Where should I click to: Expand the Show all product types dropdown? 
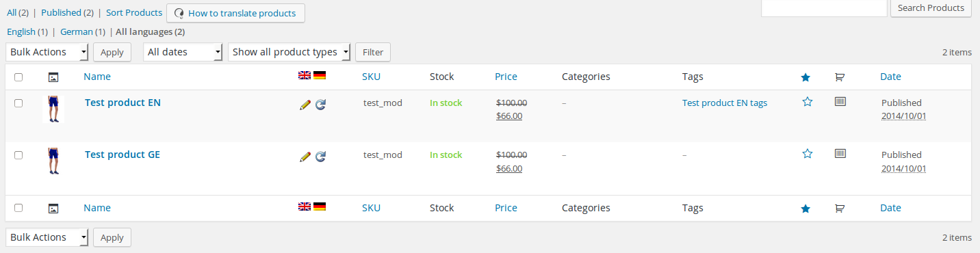[x=289, y=52]
